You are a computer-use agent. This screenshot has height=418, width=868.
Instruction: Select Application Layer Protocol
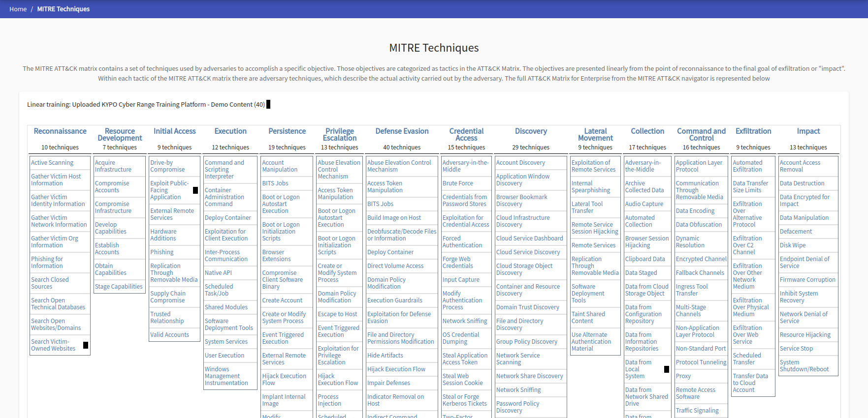[699, 166]
